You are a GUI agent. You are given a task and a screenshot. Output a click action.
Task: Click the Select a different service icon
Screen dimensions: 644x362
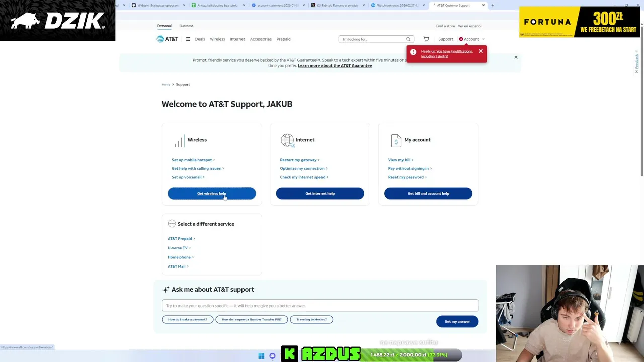click(x=172, y=224)
